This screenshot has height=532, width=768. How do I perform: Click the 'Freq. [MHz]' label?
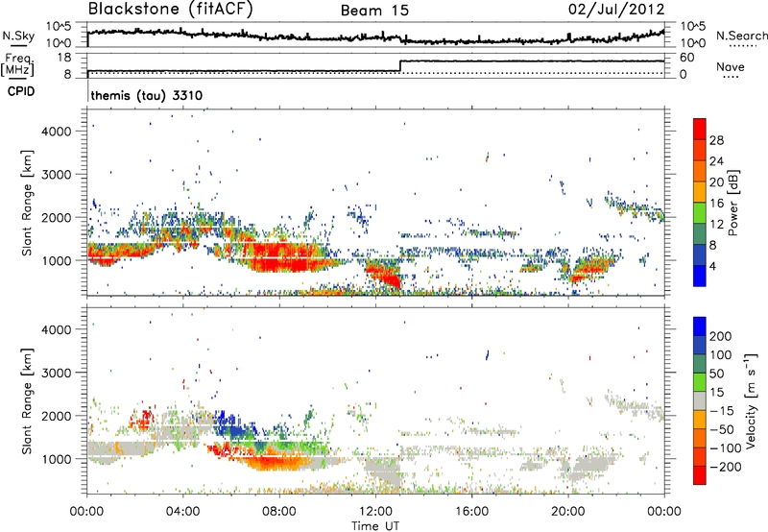click(17, 64)
